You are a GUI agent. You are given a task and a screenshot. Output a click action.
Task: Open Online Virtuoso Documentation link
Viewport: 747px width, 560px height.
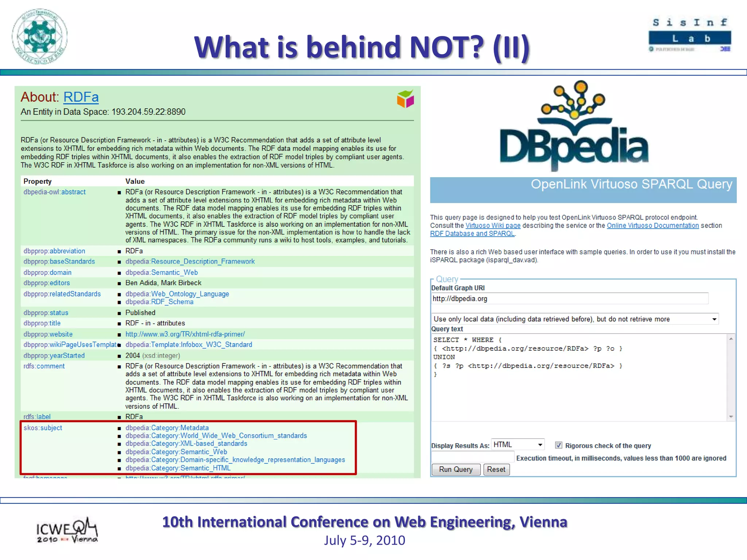[653, 226]
